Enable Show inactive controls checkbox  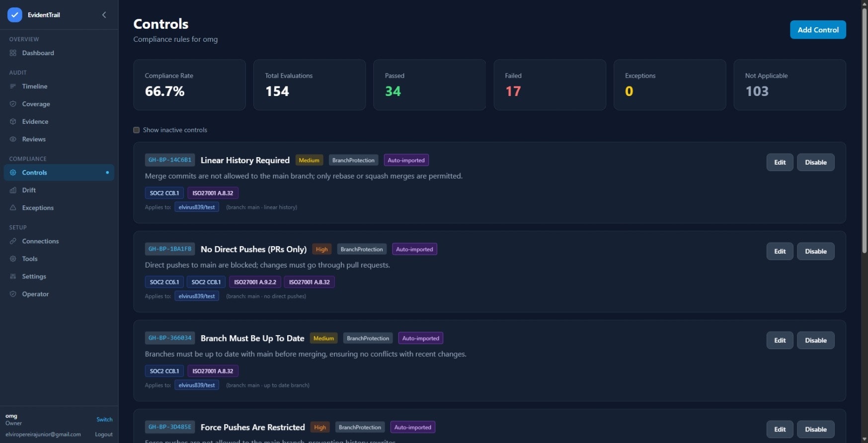pos(136,130)
